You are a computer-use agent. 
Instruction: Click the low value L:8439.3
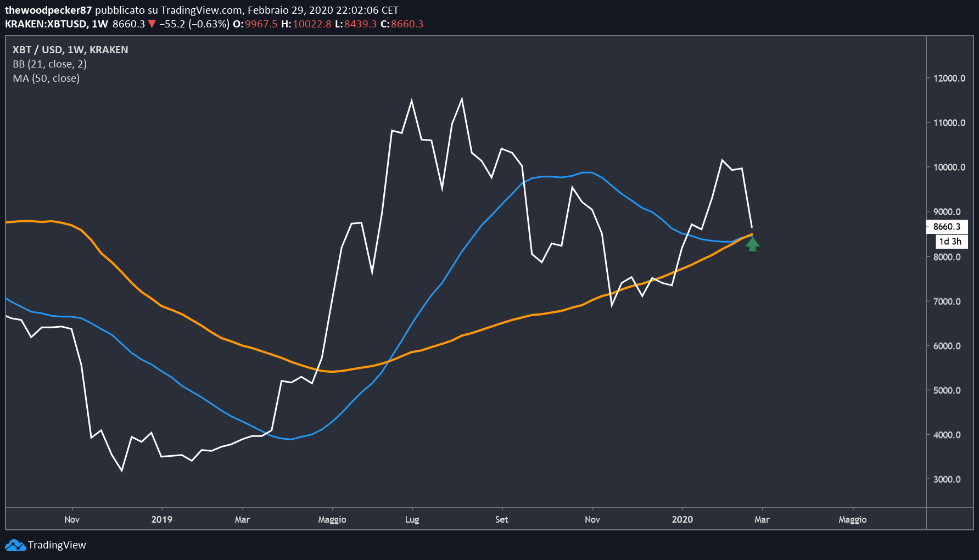[x=356, y=24]
